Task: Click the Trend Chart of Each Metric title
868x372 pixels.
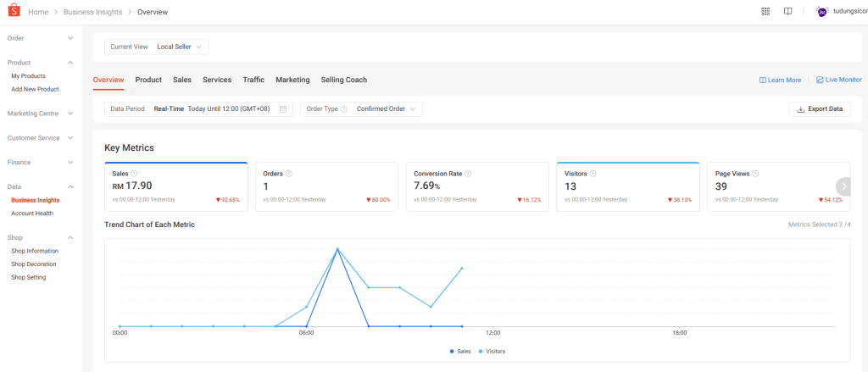Action: (149, 225)
